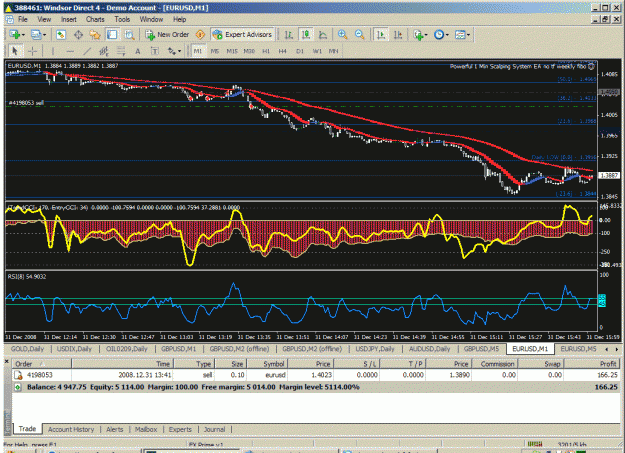Switch to M1 timeframe
The width and height of the screenshot is (625, 453).
198,51
